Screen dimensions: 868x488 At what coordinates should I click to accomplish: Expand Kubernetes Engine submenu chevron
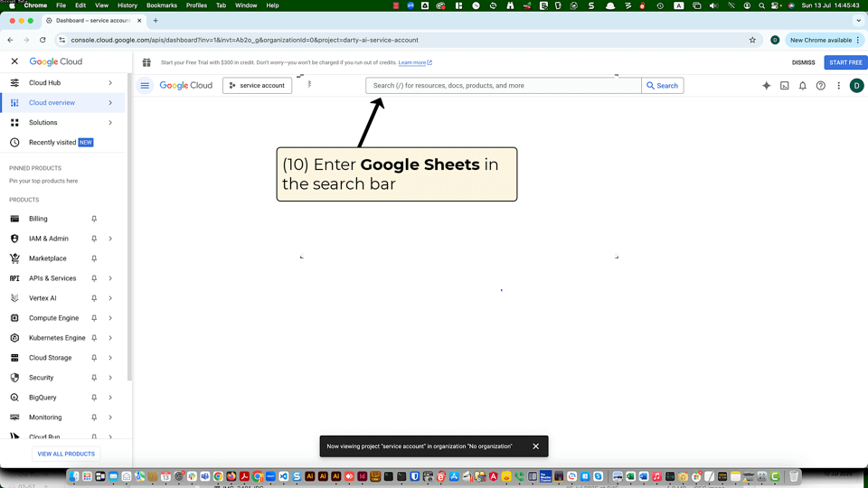tap(110, 338)
